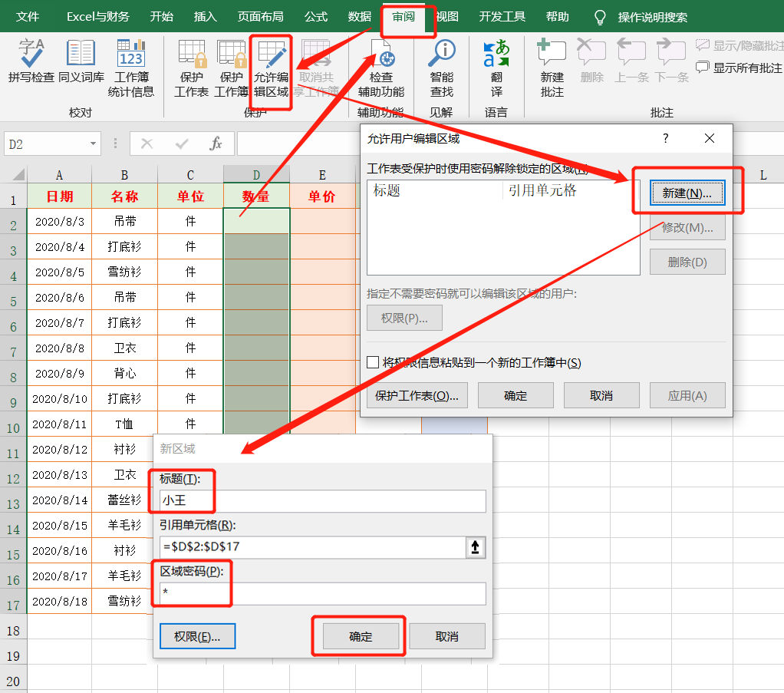This screenshot has height=693, width=784.
Task: Click 确定 in the 新区域 dialog
Action: [361, 636]
